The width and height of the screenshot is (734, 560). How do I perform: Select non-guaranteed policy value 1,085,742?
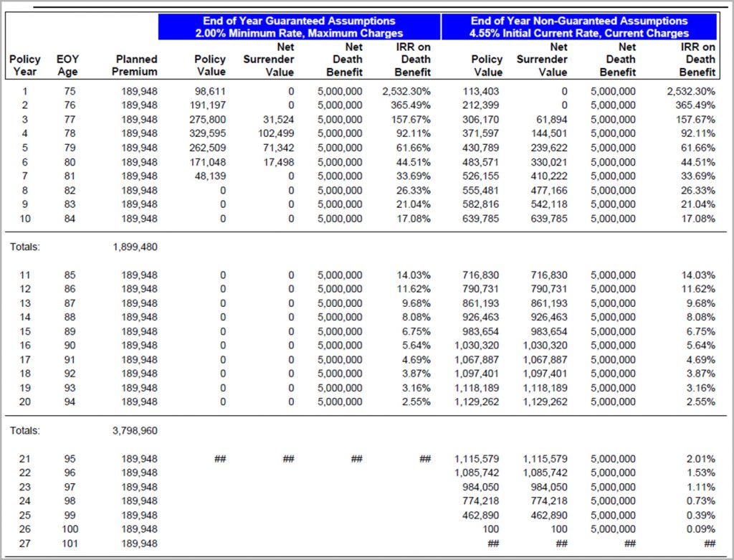[477, 473]
